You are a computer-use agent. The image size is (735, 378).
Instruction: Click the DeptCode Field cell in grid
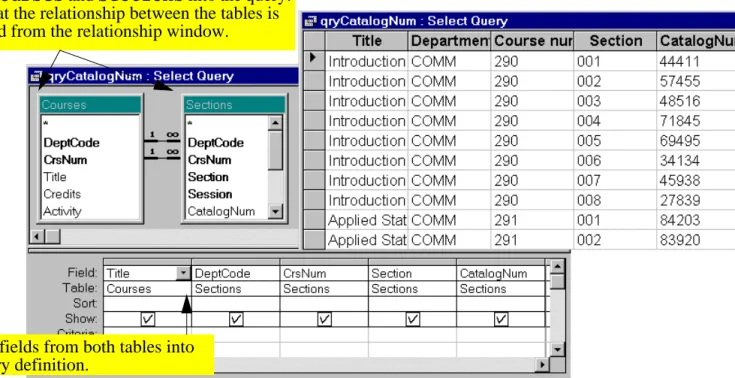click(x=235, y=273)
